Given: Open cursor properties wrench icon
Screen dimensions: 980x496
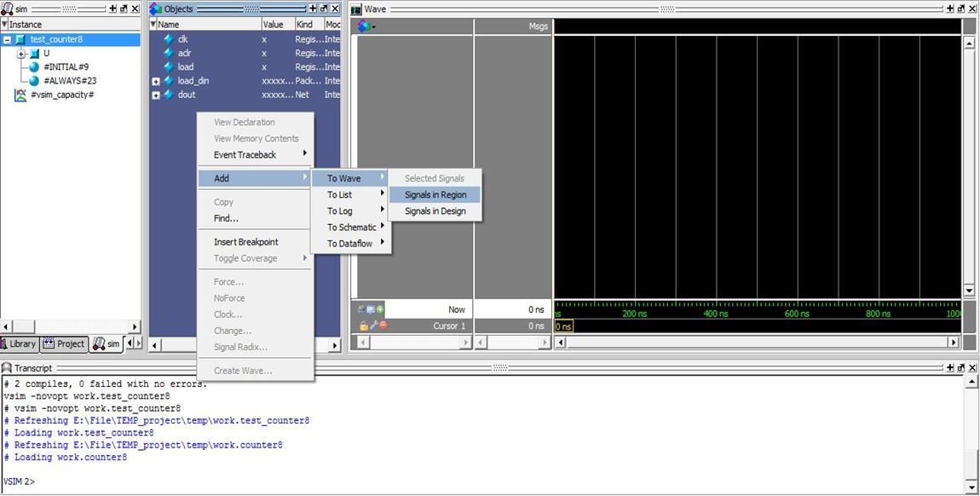Looking at the screenshot, I should (373, 326).
